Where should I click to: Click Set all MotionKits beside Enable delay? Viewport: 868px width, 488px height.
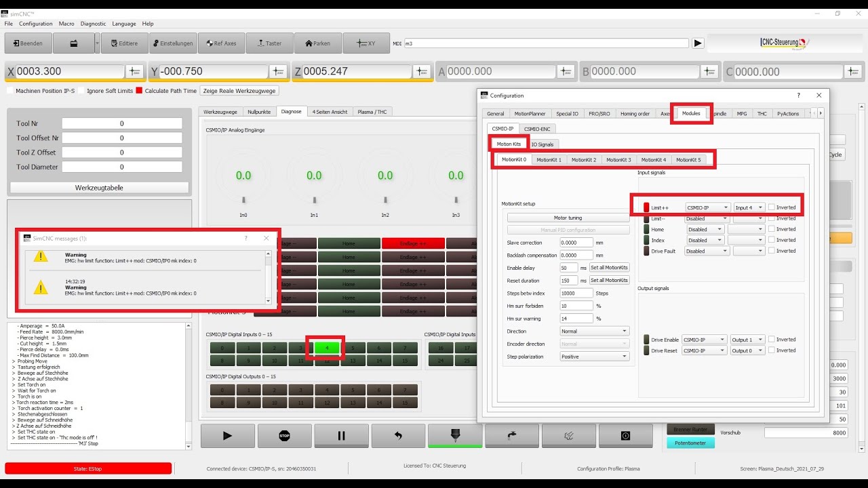(x=609, y=268)
